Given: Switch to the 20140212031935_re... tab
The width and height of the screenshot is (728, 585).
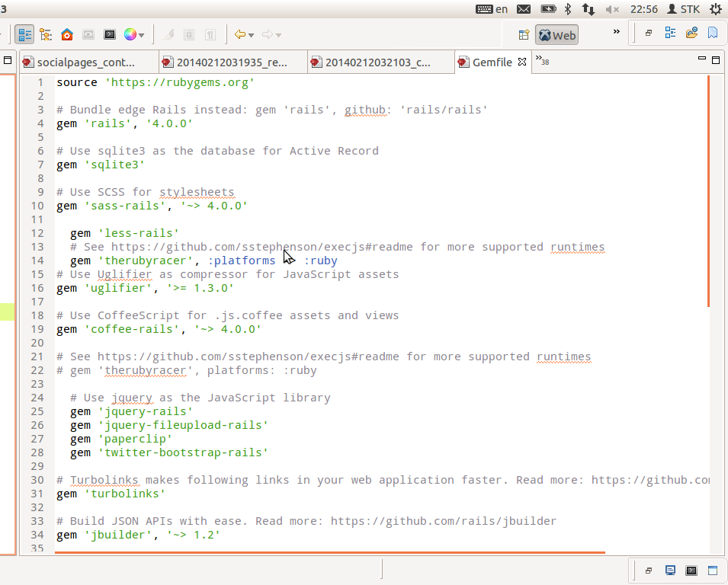Looking at the screenshot, I should pyautogui.click(x=225, y=62).
